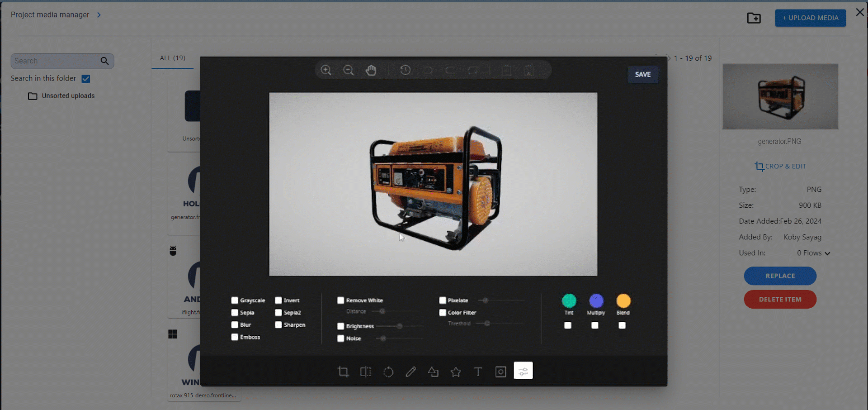The width and height of the screenshot is (868, 410).
Task: Select the Shape tool
Action: point(433,372)
